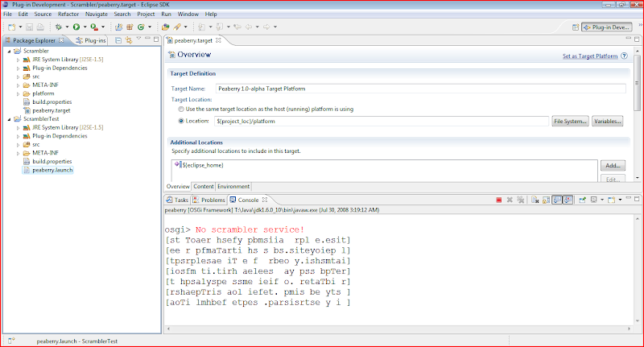
Task: Toggle Scroll Lock in the console toolbar
Action: click(546, 200)
